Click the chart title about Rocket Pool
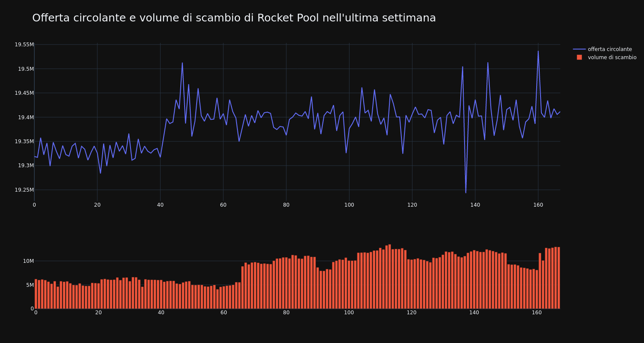This screenshot has width=644, height=343. (234, 18)
